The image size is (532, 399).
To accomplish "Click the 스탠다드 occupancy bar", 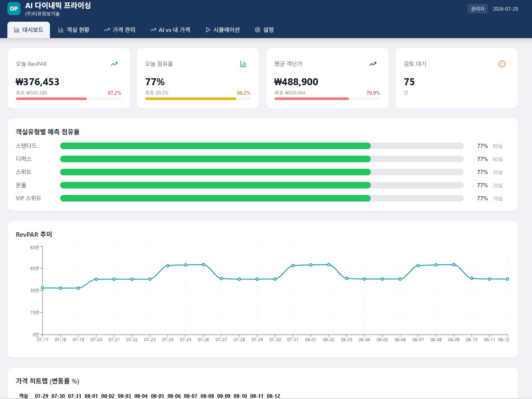I will [x=262, y=146].
